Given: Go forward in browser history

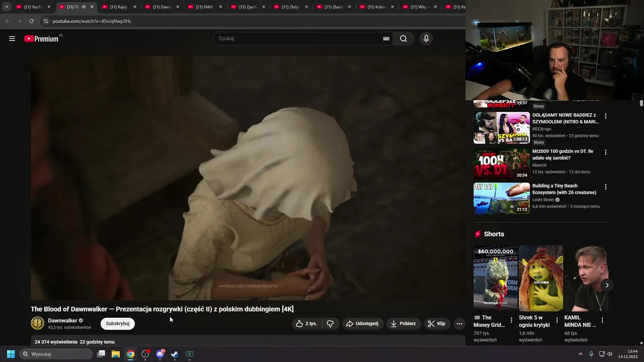Looking at the screenshot, I should (x=19, y=21).
